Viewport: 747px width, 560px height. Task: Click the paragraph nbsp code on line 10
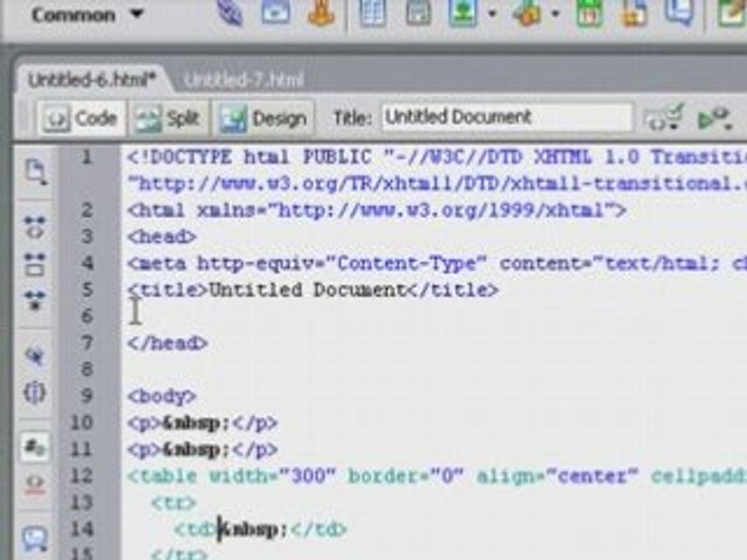[x=202, y=423]
